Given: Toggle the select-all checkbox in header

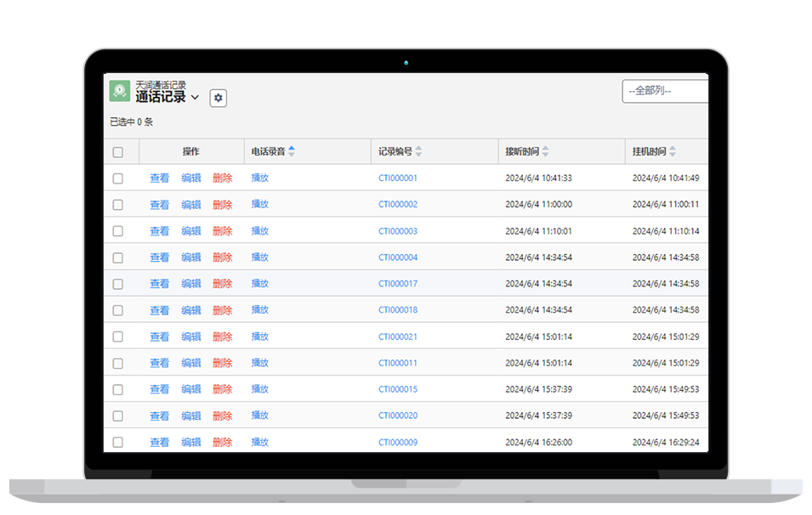Looking at the screenshot, I should coord(118,153).
